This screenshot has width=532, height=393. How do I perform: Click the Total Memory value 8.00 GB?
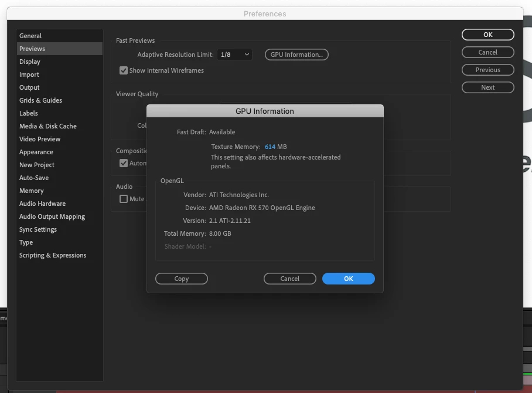tap(220, 233)
